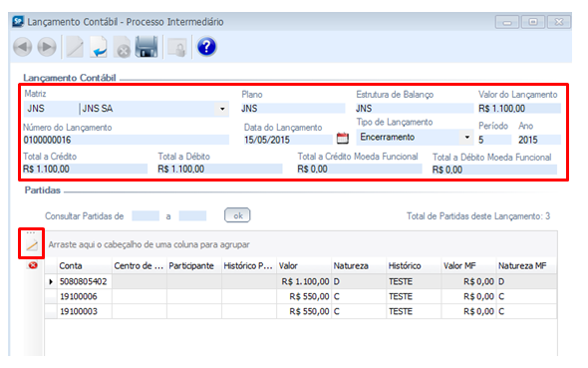Sort by the Natureza column header
The height and width of the screenshot is (368, 588).
(x=359, y=265)
